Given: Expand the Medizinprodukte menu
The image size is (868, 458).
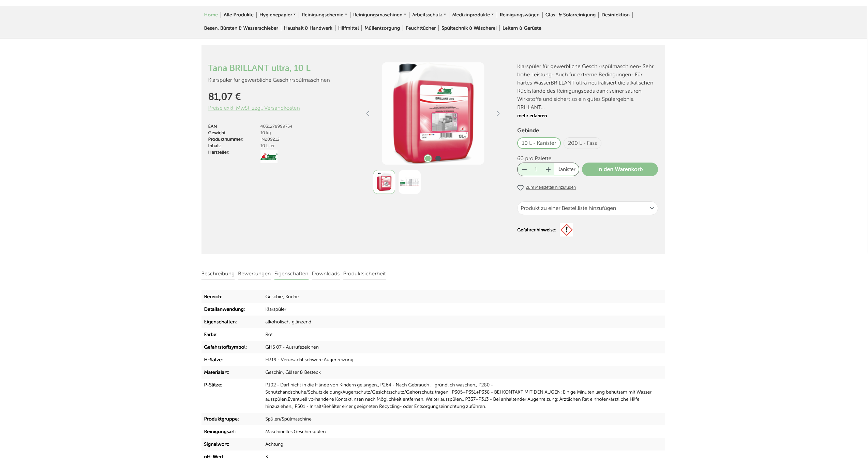Looking at the screenshot, I should coord(473,15).
